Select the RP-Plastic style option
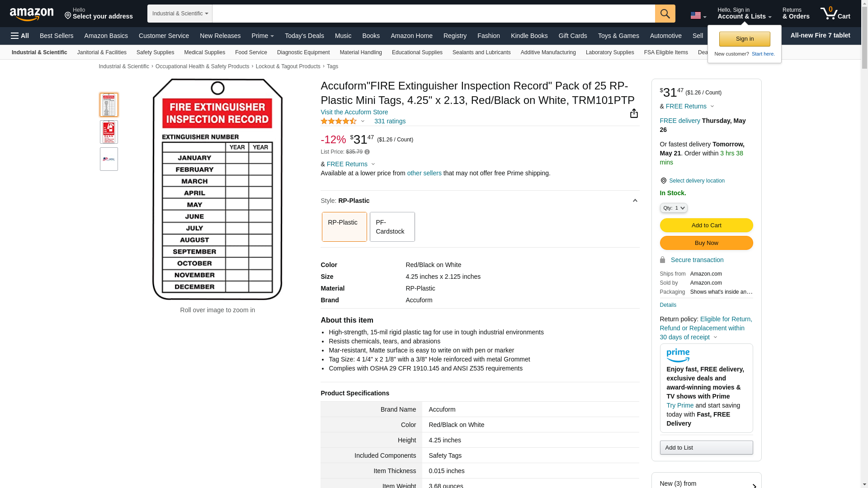This screenshot has height=488, width=868. pos(344,227)
